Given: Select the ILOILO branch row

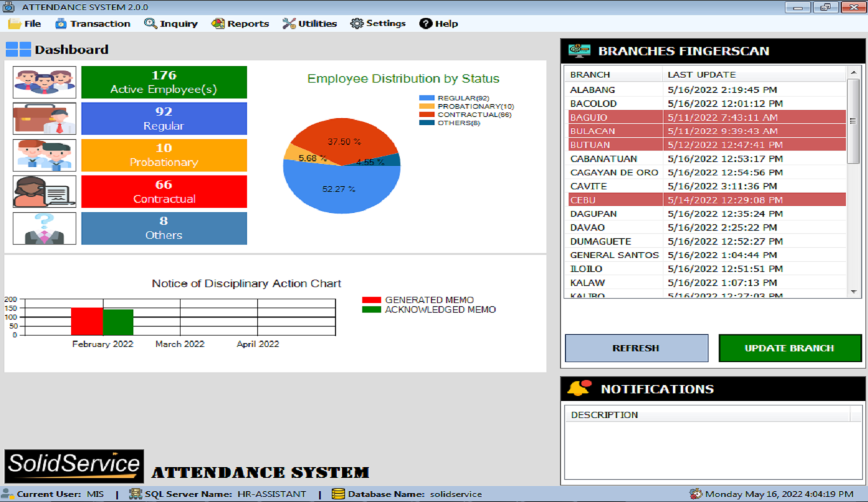Looking at the screenshot, I should click(705, 269).
